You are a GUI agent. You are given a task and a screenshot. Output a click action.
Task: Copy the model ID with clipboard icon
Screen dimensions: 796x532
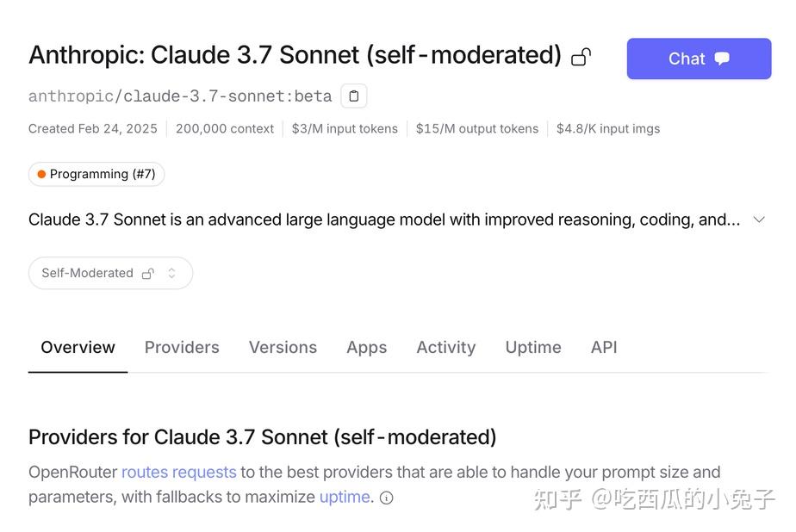pos(354,96)
